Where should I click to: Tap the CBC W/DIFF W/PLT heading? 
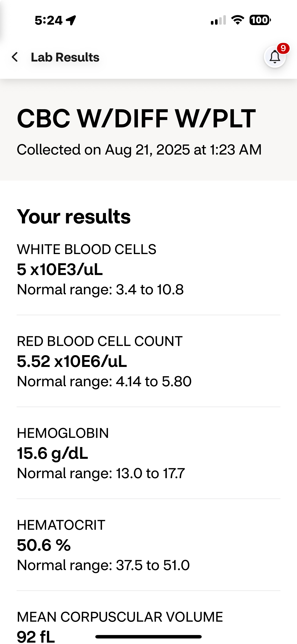(136, 118)
